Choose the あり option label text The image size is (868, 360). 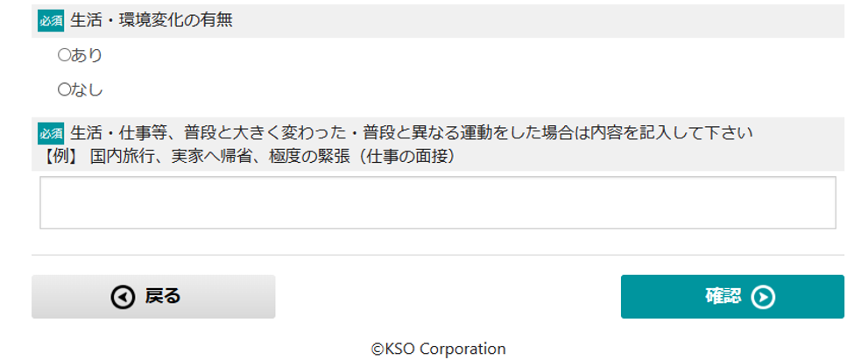tap(85, 55)
